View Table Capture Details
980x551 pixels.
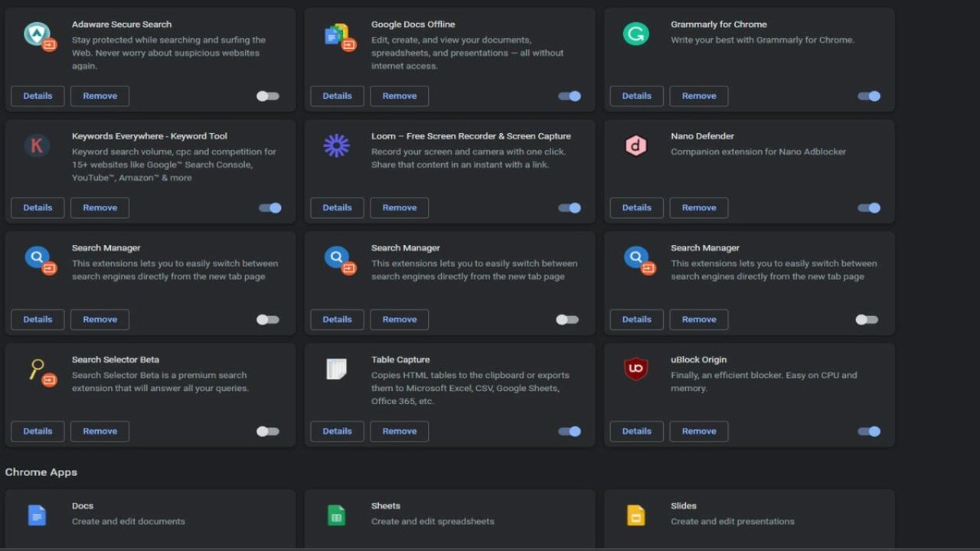coord(337,432)
